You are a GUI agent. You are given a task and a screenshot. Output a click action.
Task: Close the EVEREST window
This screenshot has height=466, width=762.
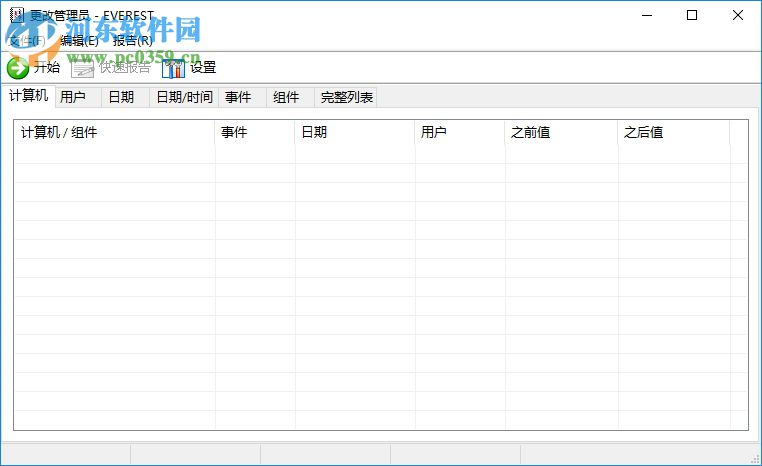738,15
